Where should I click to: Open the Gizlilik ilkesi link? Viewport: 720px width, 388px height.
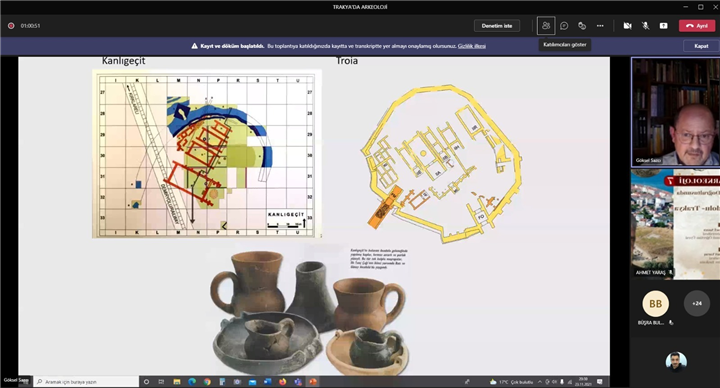pyautogui.click(x=472, y=46)
